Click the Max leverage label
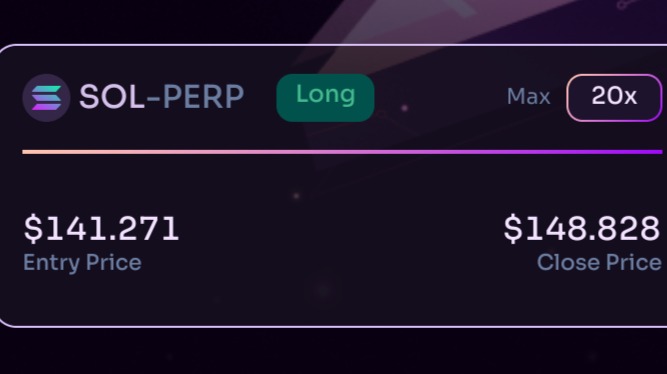The height and width of the screenshot is (374, 667). coord(528,97)
